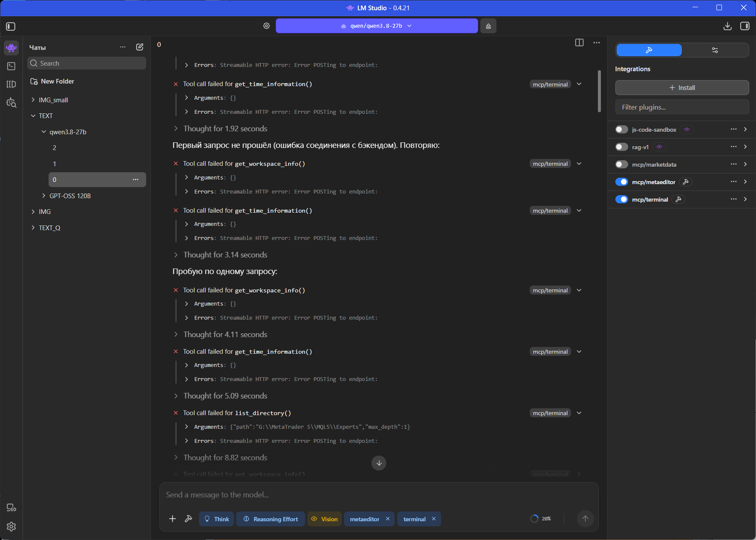Switch to the parameters sliders tab
This screenshot has width=756, height=540.
(715, 50)
